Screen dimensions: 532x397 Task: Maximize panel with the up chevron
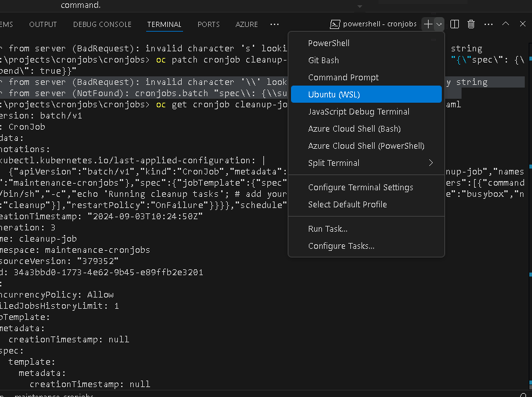click(x=506, y=24)
